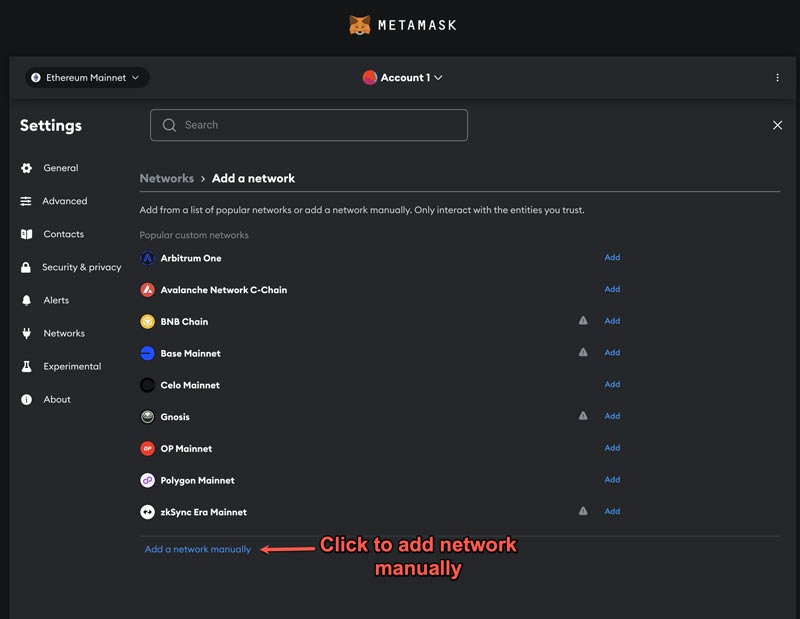Click the warning triangle beside Base Mainnet

(583, 352)
